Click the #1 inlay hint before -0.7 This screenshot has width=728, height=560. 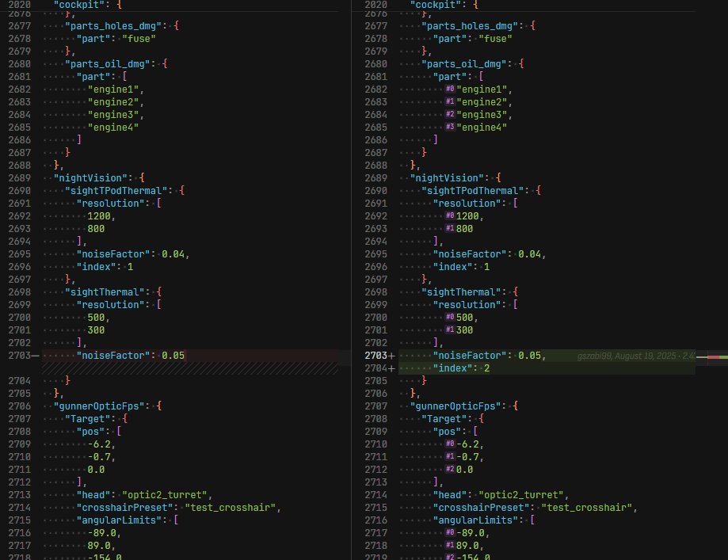pyautogui.click(x=450, y=456)
